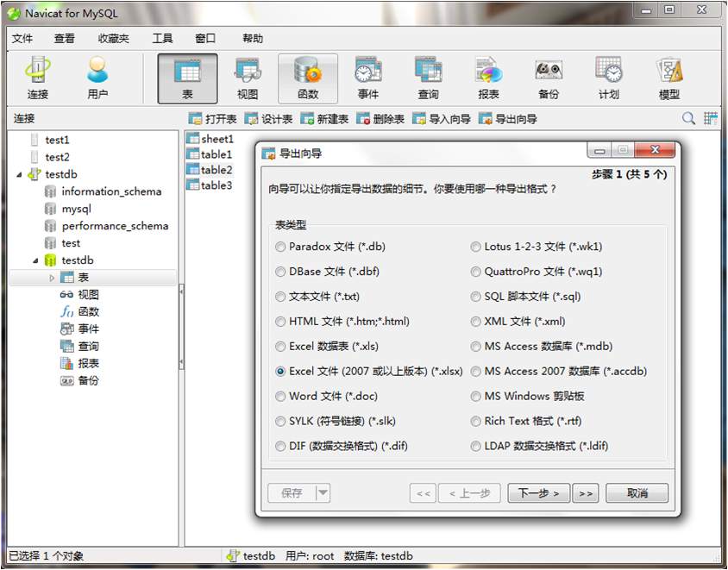
Task: Open the 用户 (User) management icon
Action: coord(97,78)
